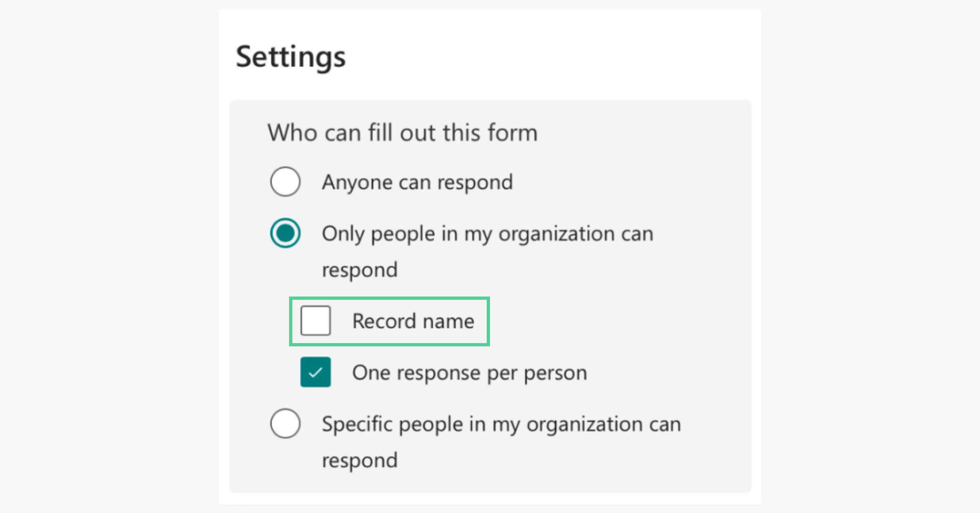Choose "Specific people in my organization" radio circle
980x513 pixels.
pos(285,424)
